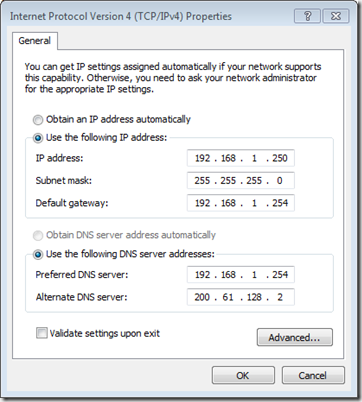
Task: Click the Alternate DNS server field
Action: [241, 297]
